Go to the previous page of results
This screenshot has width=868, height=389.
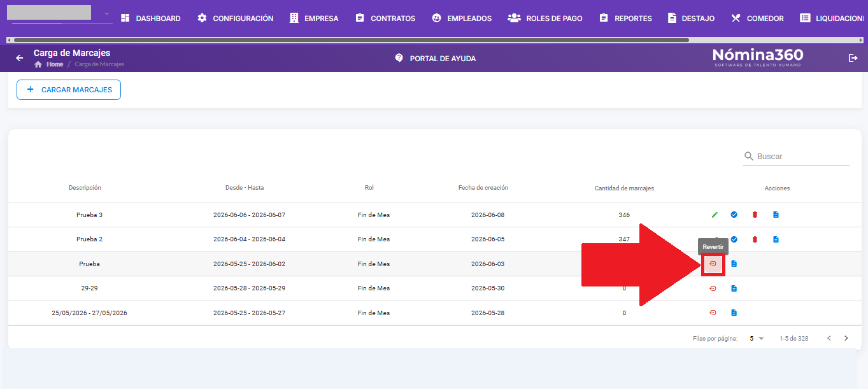tap(829, 338)
